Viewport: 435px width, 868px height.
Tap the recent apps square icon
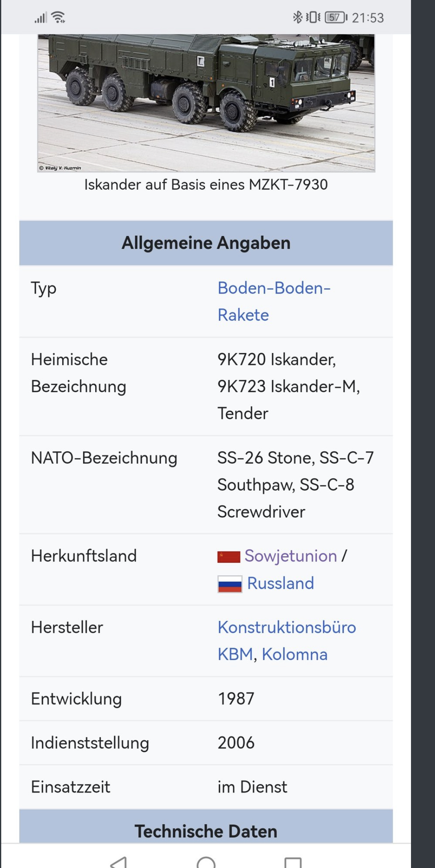coord(293,862)
